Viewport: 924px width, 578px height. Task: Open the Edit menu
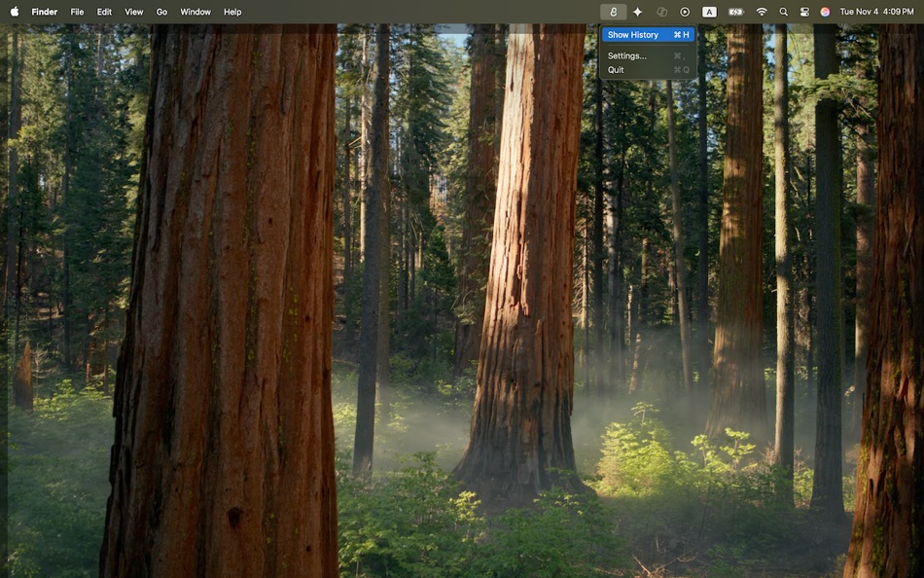pos(103,11)
